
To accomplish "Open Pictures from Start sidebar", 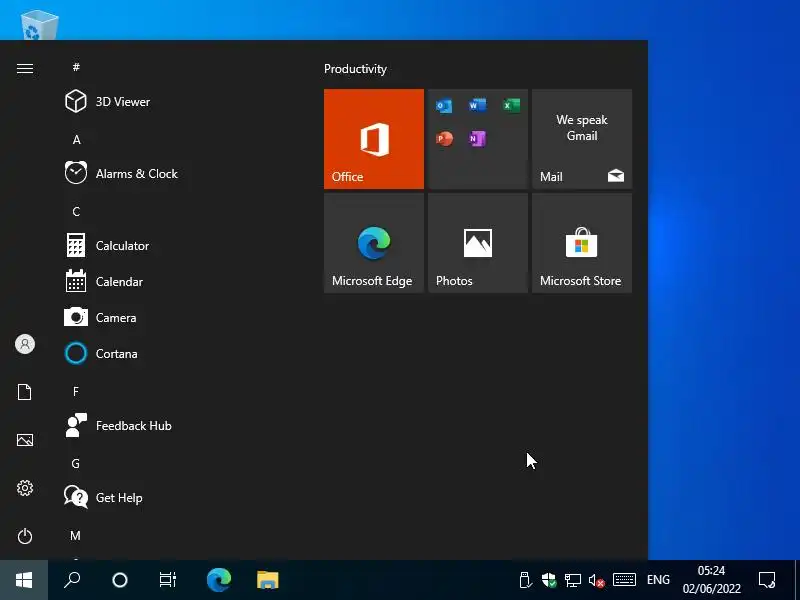I will point(24,440).
